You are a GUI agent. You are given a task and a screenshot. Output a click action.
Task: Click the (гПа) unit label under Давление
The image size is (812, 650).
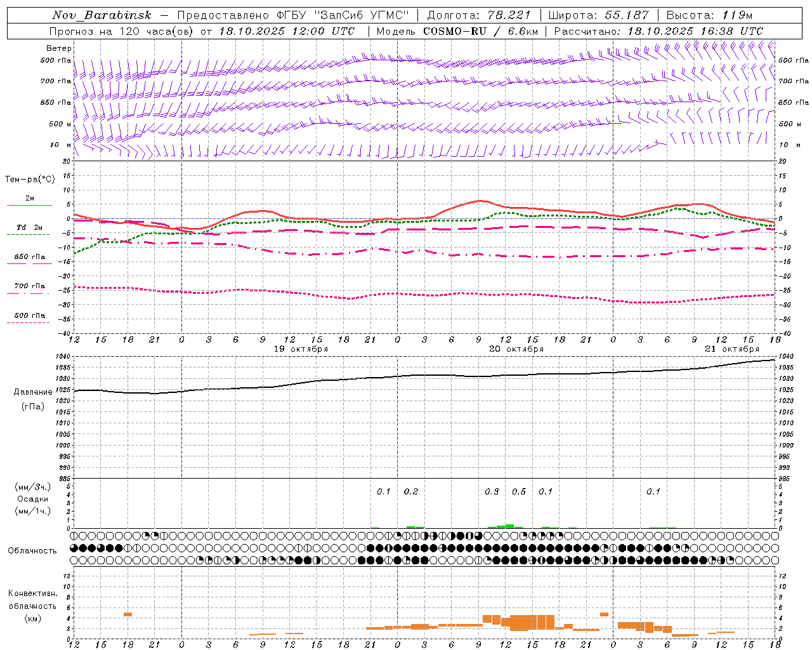(33, 407)
